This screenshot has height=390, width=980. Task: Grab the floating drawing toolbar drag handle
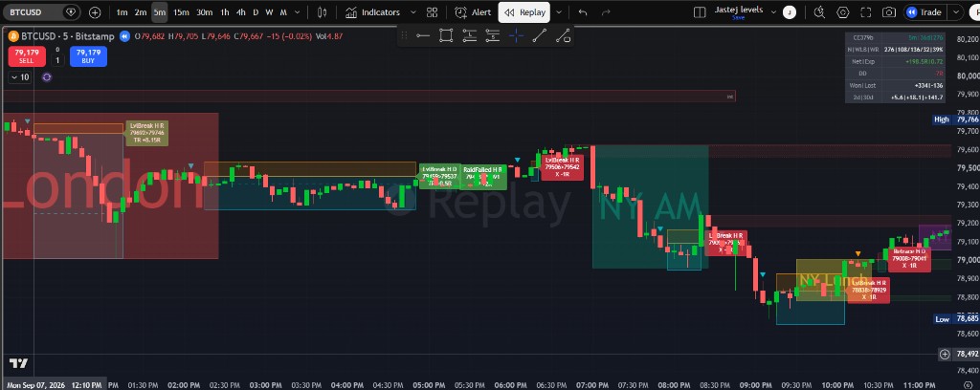point(405,35)
